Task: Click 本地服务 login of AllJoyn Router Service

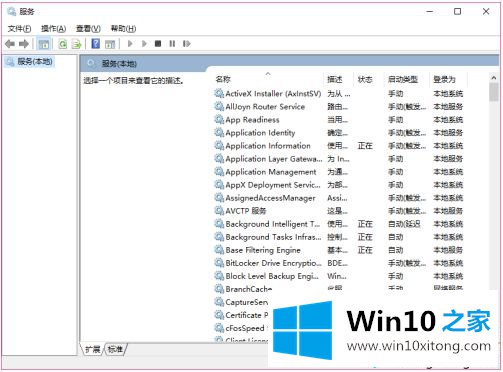Action: [448, 107]
